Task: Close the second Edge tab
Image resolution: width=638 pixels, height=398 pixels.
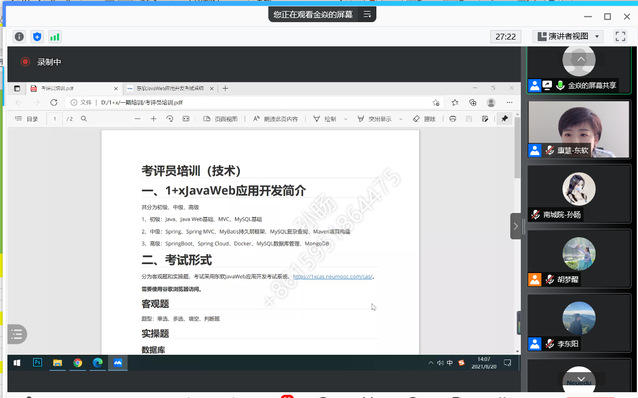Action: [212, 88]
